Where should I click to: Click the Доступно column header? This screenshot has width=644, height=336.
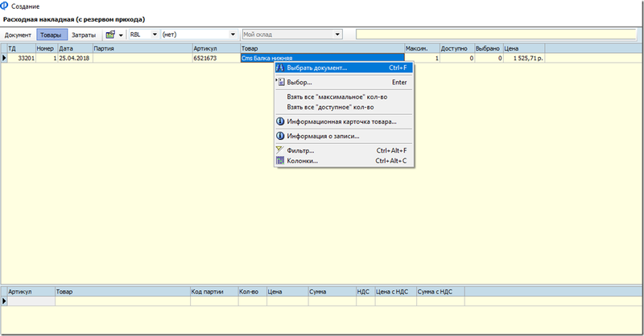coord(457,48)
